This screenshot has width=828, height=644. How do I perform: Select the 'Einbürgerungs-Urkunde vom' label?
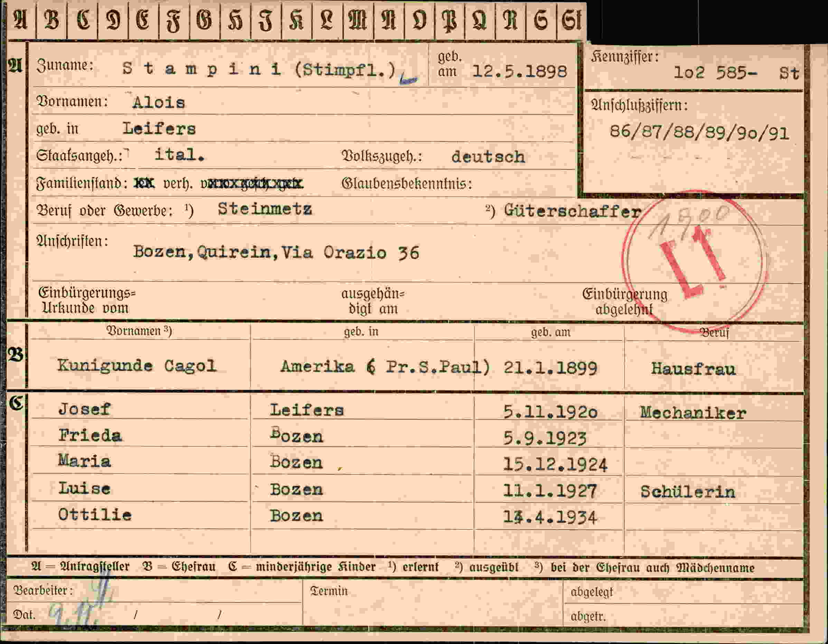[87, 300]
